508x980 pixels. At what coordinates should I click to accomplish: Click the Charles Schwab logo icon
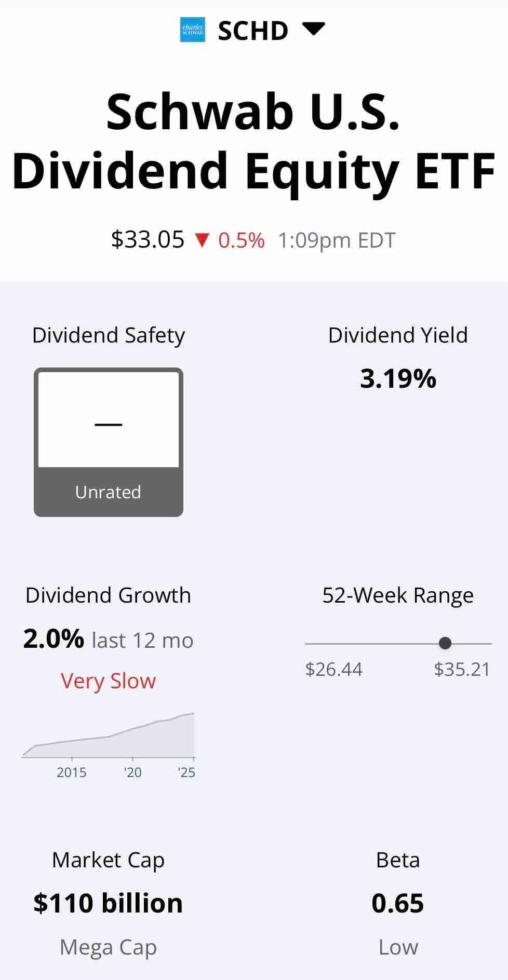click(193, 30)
